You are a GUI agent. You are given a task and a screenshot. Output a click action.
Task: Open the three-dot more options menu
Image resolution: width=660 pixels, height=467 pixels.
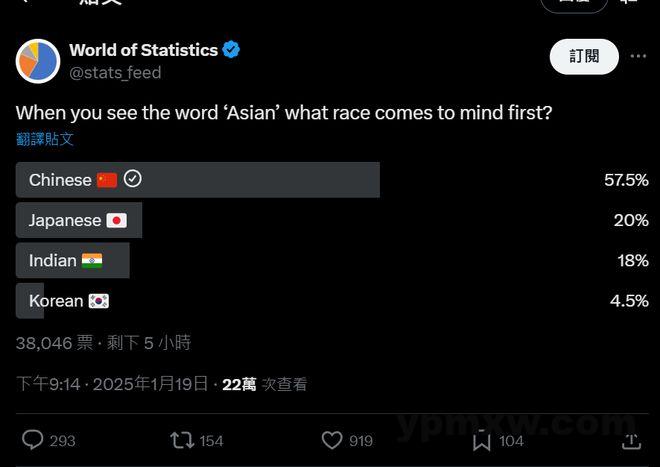pyautogui.click(x=638, y=56)
